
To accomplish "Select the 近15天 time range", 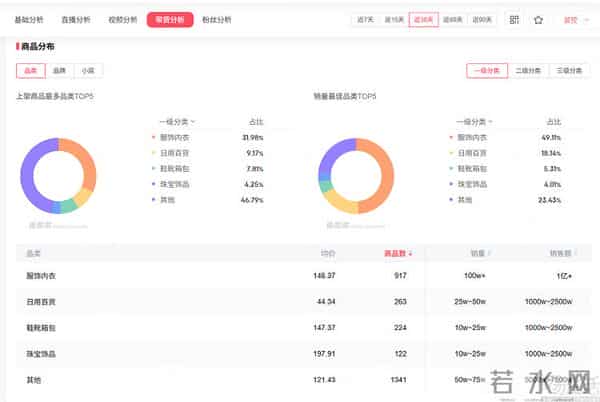I will point(394,20).
